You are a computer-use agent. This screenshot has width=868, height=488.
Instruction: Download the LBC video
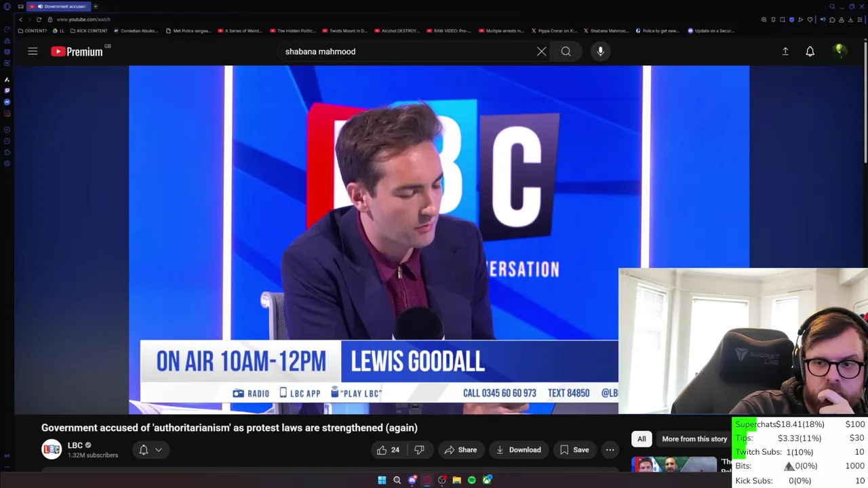tap(519, 450)
